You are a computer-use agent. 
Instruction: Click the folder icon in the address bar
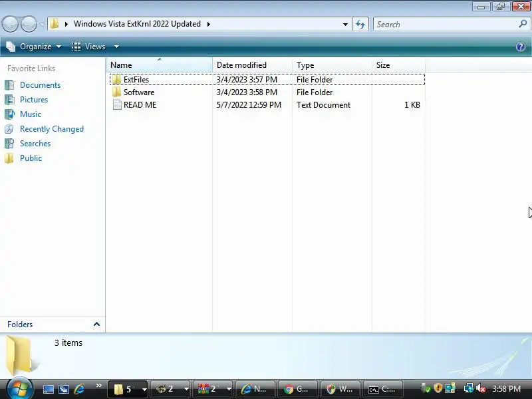(55, 24)
